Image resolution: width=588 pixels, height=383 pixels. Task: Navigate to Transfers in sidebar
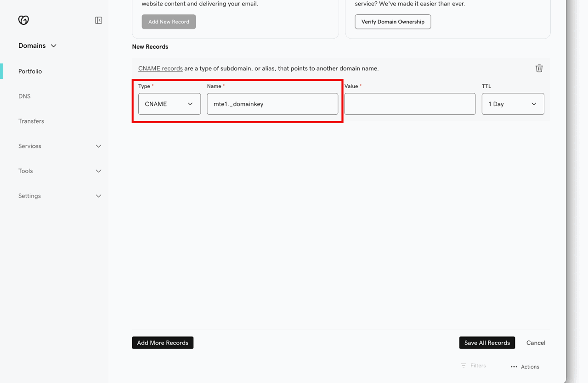(x=31, y=121)
